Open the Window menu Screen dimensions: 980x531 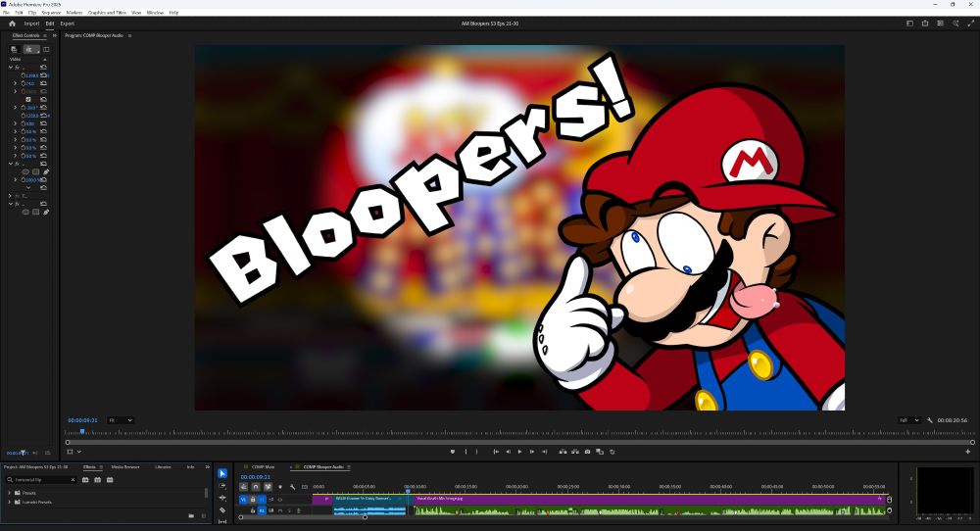pos(155,13)
